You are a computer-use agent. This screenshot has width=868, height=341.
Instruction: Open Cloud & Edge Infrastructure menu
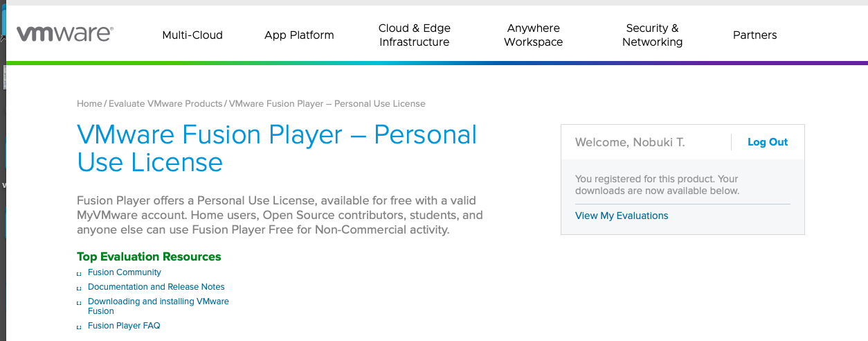[415, 35]
